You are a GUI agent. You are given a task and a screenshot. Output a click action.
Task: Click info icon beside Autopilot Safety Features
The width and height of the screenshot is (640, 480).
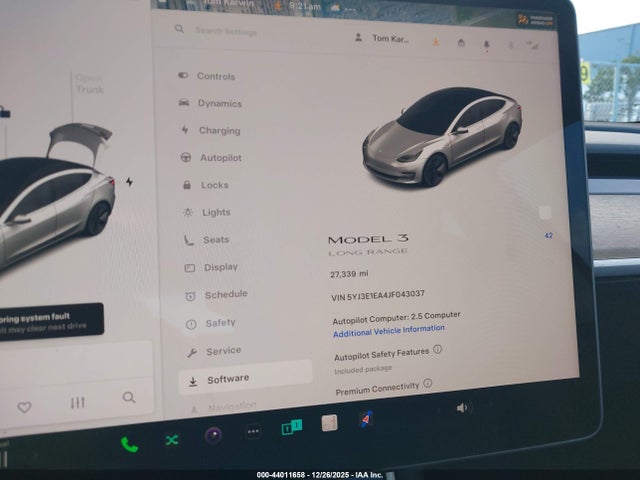tap(438, 349)
